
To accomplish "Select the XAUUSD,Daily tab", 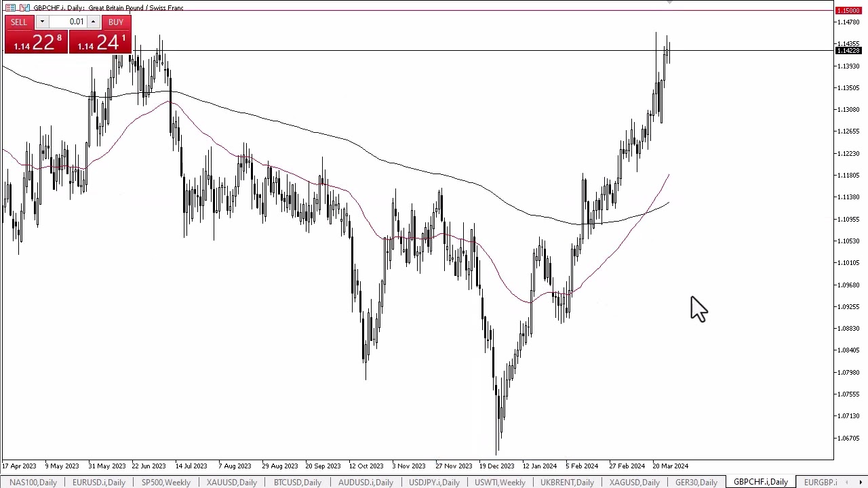I will tap(231, 482).
